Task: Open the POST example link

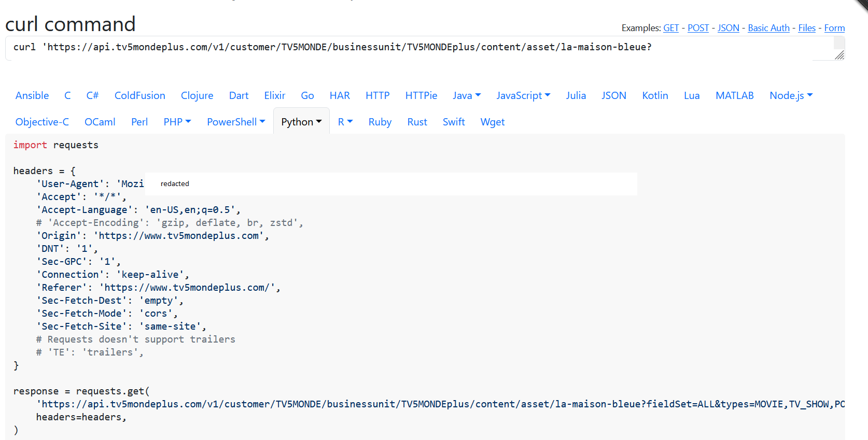Action: (x=698, y=28)
